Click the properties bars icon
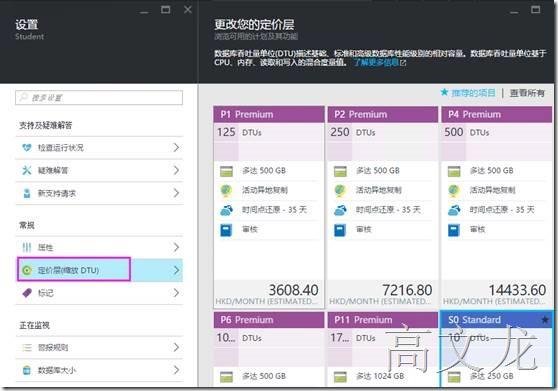 27,247
